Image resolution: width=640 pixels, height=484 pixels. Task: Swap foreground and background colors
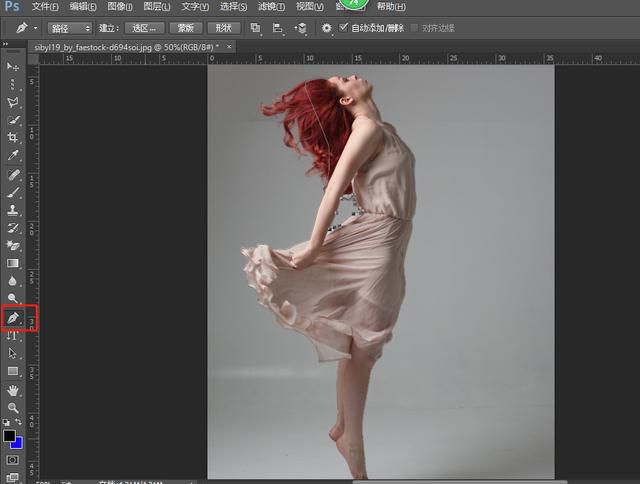(x=18, y=422)
